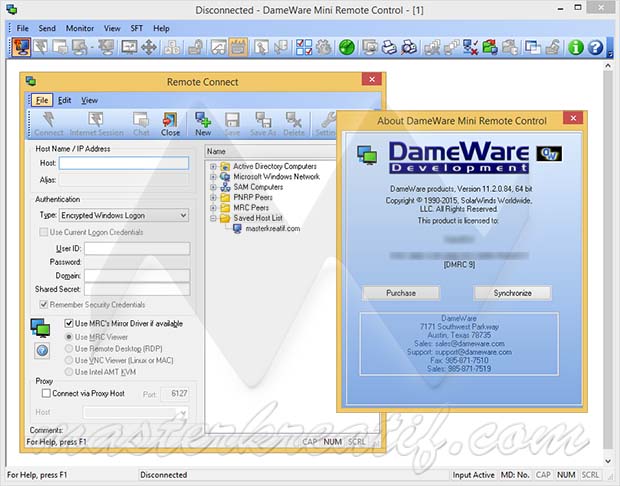This screenshot has width=620, height=486.
Task: Click the Save tool in Remote Connect toolbar
Action: (232, 124)
